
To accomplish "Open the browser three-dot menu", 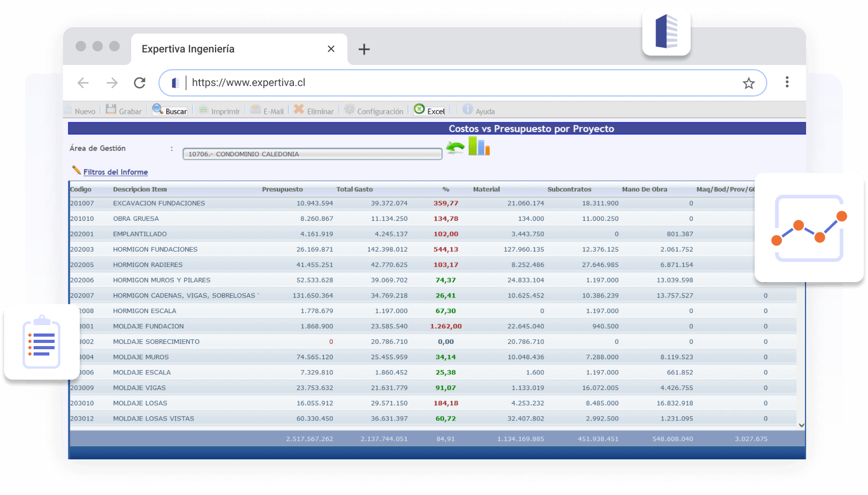I will 787,82.
